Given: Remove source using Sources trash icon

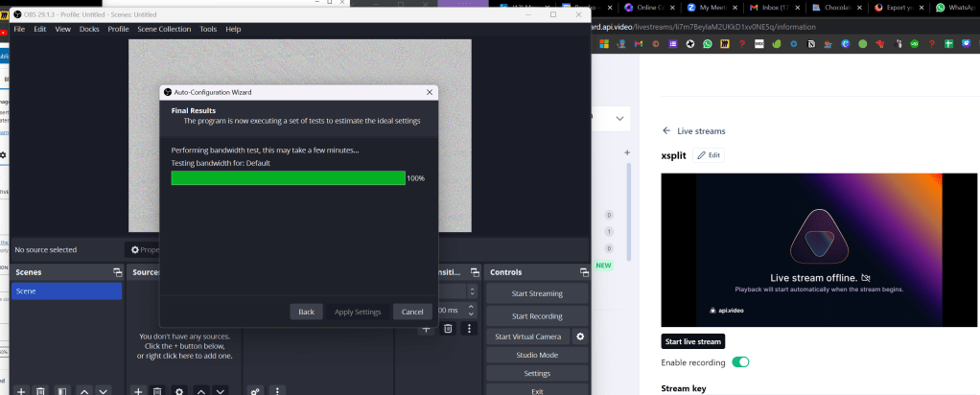Looking at the screenshot, I should coord(157,390).
